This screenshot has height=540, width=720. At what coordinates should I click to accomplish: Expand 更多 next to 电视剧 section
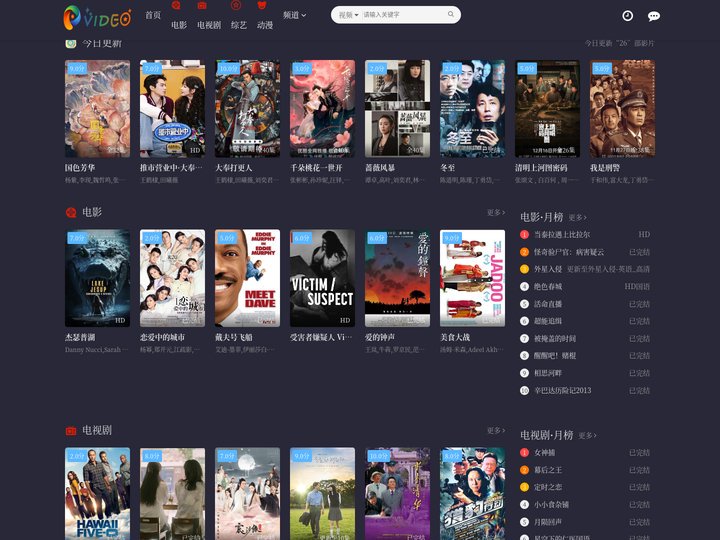[496, 431]
